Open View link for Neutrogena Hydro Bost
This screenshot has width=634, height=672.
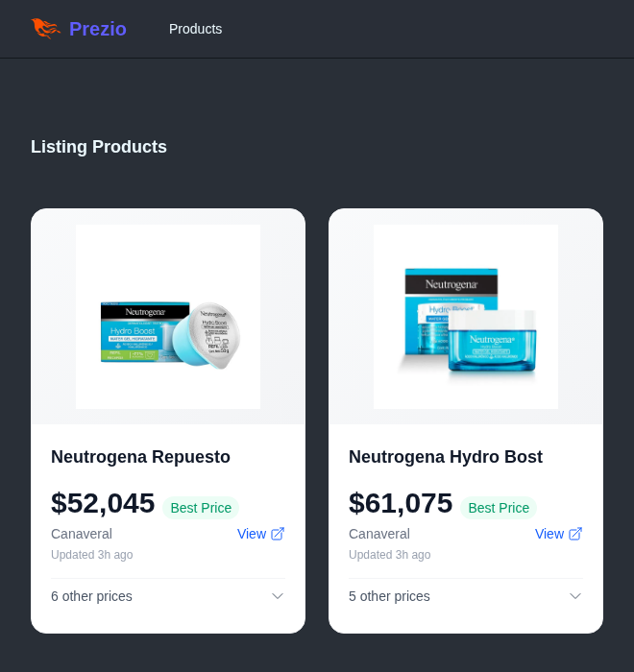tap(558, 534)
